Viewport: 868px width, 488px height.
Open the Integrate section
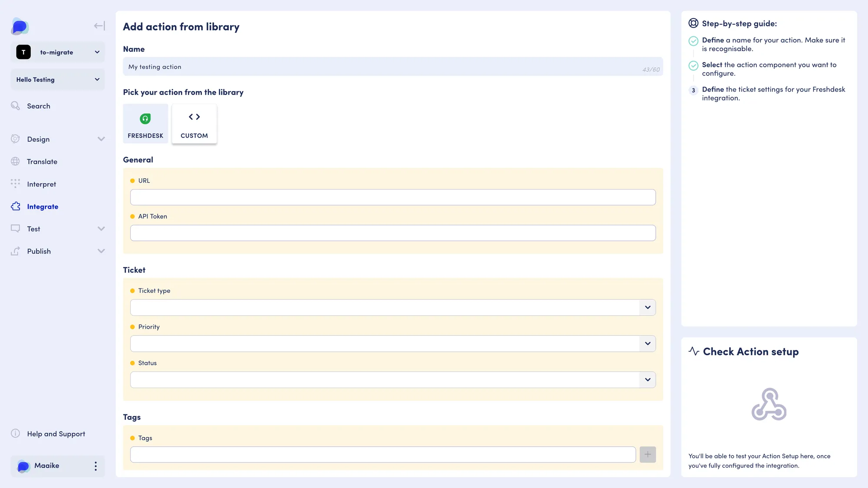click(x=43, y=206)
